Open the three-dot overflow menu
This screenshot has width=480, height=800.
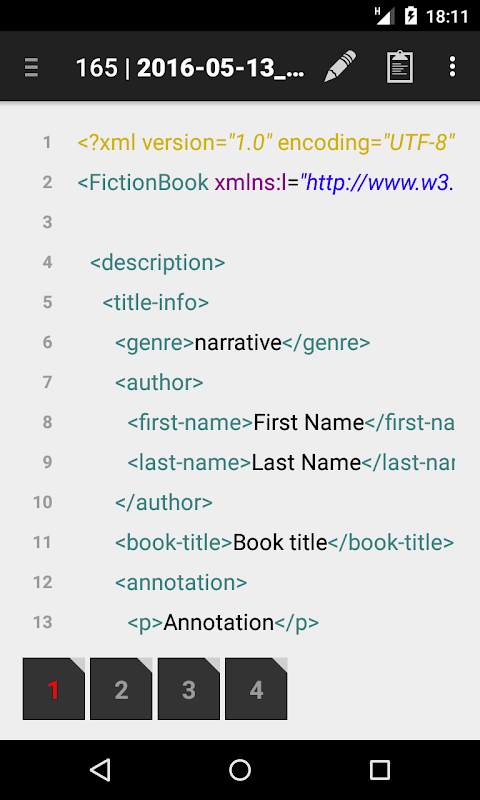[452, 67]
